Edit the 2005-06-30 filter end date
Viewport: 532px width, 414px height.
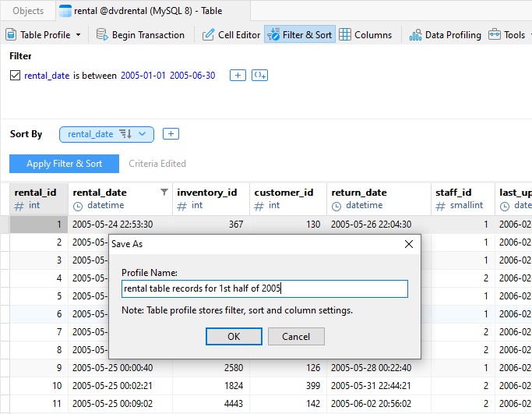tap(192, 76)
